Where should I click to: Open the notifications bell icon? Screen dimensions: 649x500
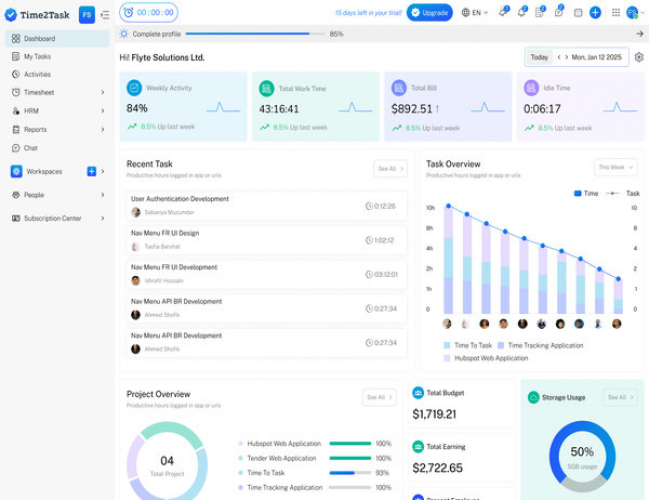522,12
